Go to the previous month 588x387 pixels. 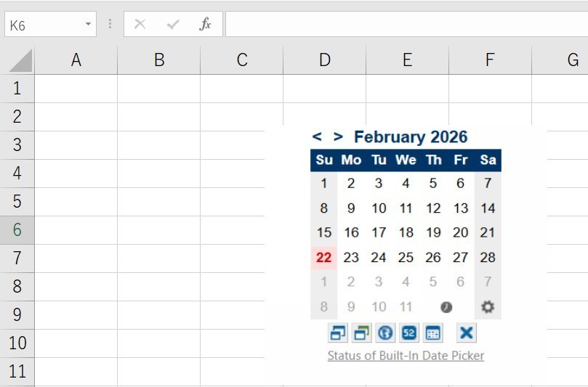point(317,137)
